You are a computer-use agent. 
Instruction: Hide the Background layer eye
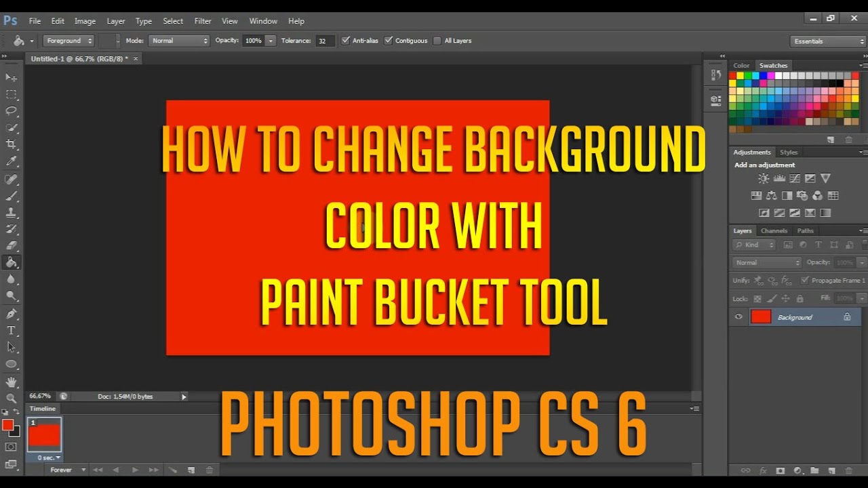tap(738, 317)
